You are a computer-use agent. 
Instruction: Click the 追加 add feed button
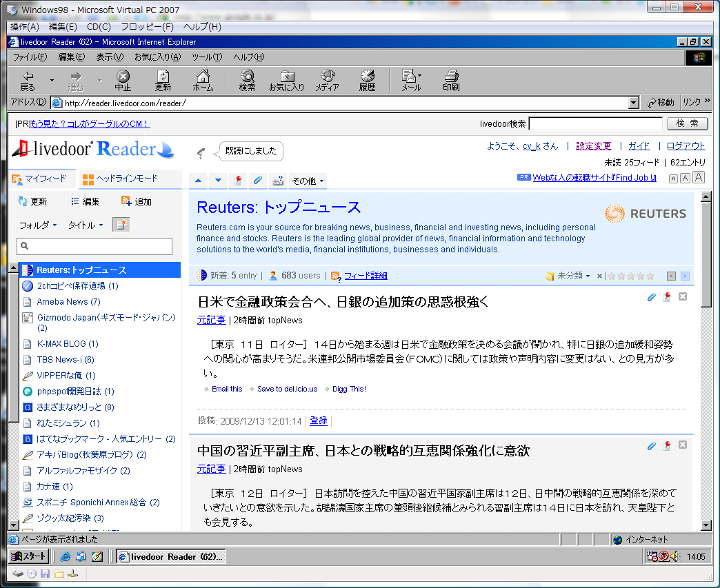point(137,201)
